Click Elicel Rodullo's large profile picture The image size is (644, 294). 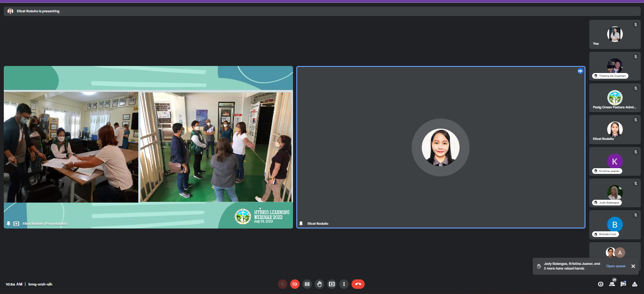(441, 147)
